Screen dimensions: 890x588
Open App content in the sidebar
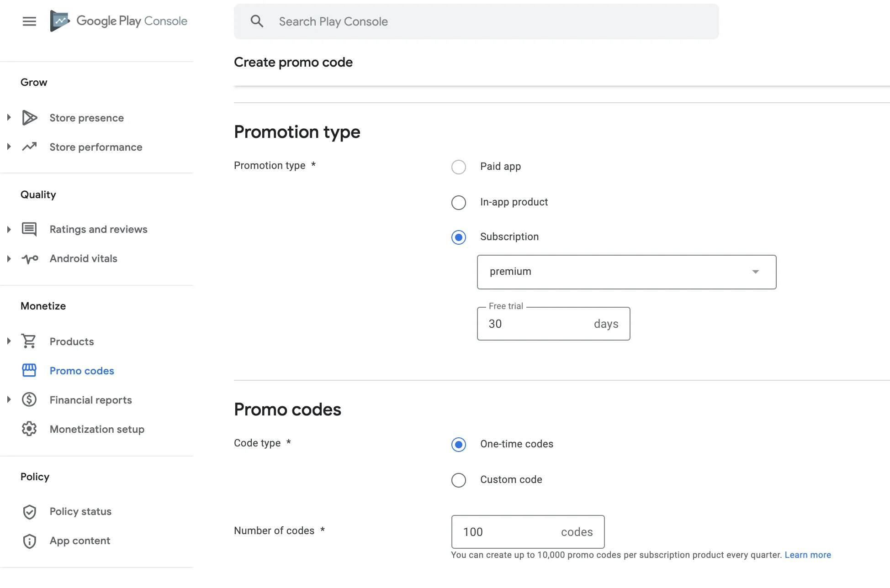pyautogui.click(x=79, y=541)
